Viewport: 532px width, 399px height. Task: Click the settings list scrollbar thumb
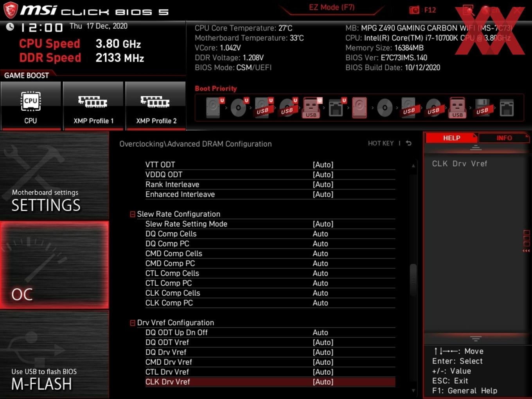413,280
